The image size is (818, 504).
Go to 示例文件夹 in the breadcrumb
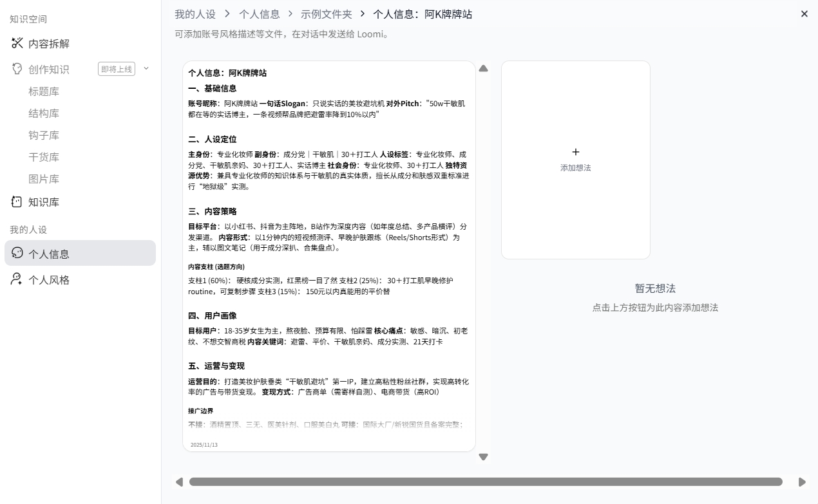pos(326,14)
